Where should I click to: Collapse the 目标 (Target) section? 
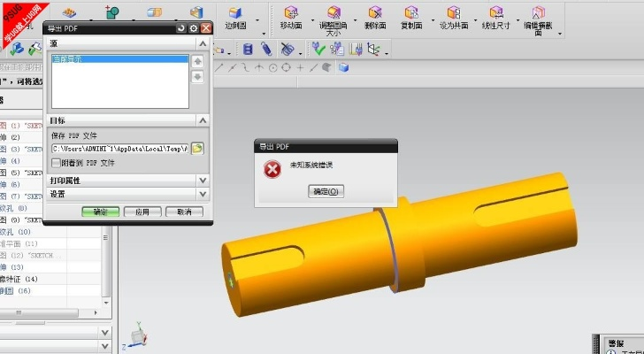click(x=203, y=119)
